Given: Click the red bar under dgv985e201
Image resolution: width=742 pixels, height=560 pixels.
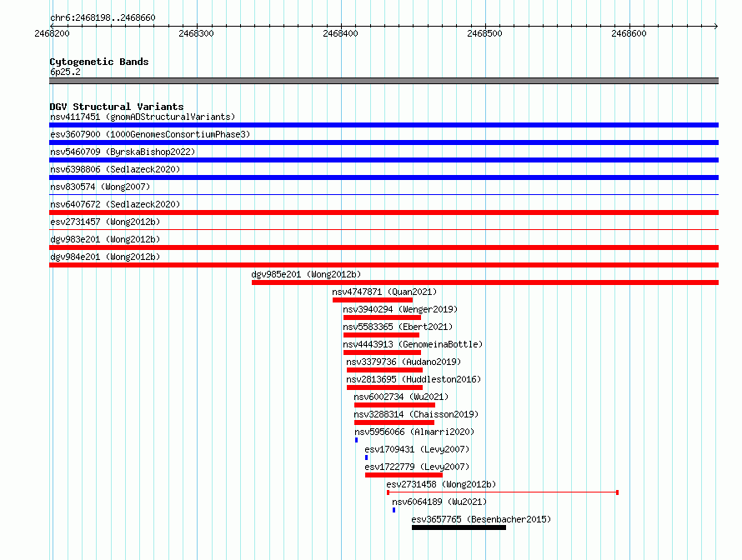Looking at the screenshot, I should (485, 282).
